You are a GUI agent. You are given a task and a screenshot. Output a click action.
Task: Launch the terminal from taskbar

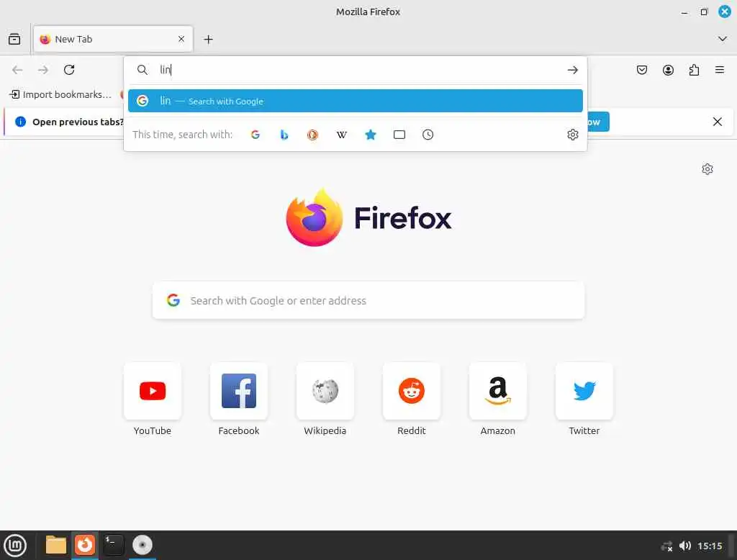(113, 545)
